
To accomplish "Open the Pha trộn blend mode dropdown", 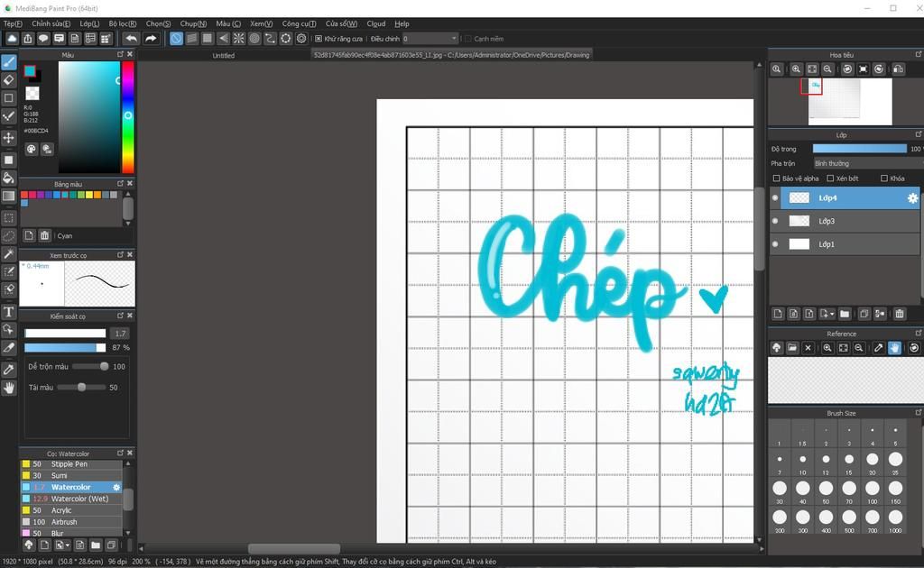I will click(867, 163).
